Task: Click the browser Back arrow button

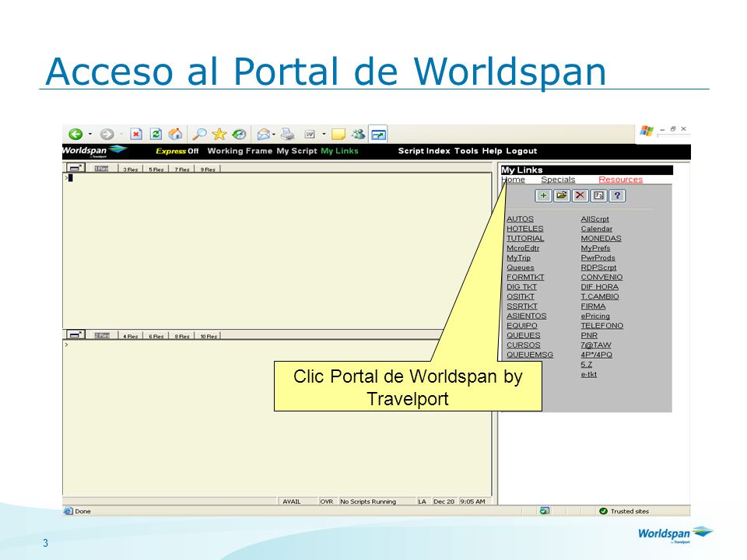Action: pos(75,135)
